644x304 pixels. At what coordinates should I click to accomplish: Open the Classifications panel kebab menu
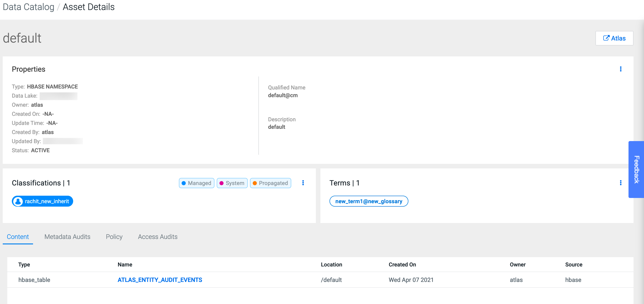click(303, 183)
